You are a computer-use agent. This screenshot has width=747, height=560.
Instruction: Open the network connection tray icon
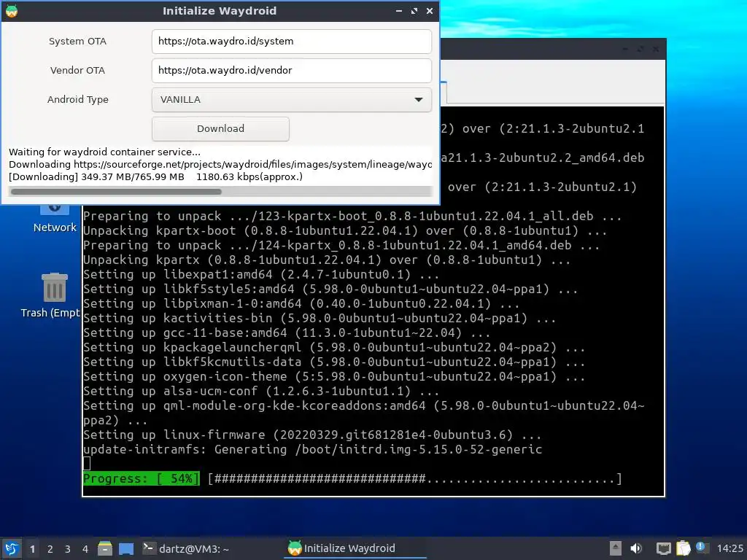point(663,548)
